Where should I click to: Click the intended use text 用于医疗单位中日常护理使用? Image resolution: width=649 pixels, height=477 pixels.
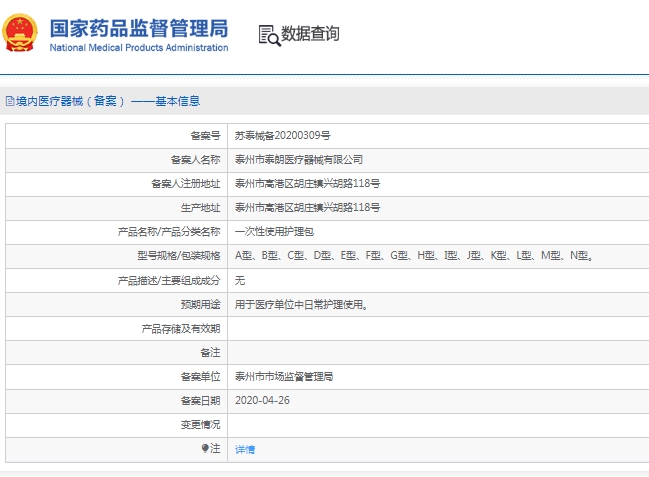pyautogui.click(x=301, y=305)
